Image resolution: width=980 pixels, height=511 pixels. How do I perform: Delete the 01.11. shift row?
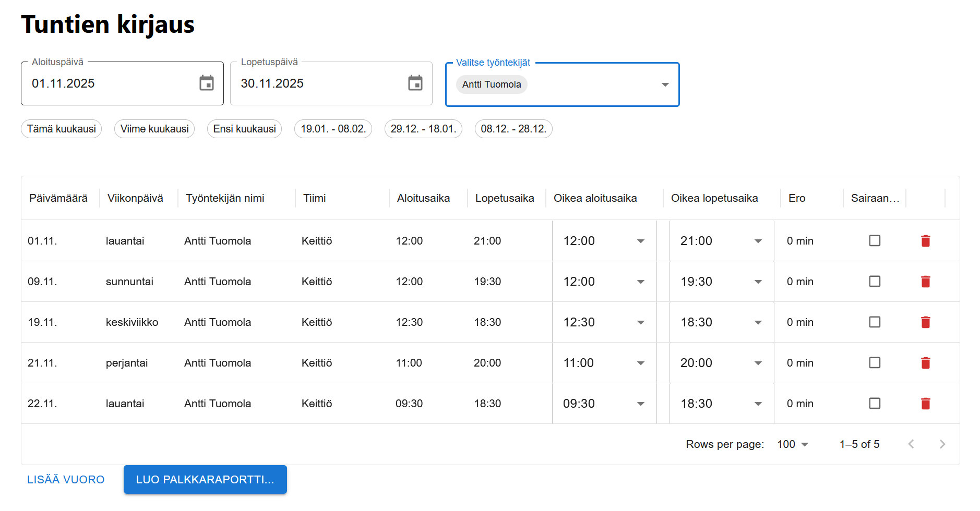pyautogui.click(x=925, y=241)
